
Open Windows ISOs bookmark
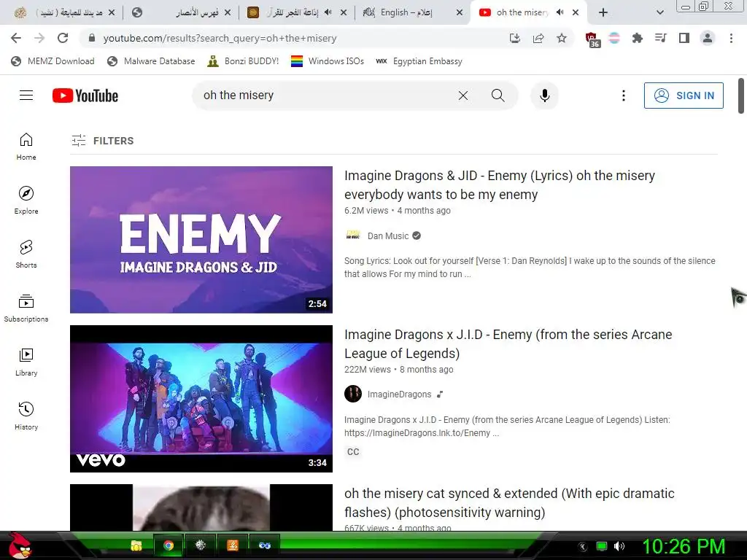328,61
